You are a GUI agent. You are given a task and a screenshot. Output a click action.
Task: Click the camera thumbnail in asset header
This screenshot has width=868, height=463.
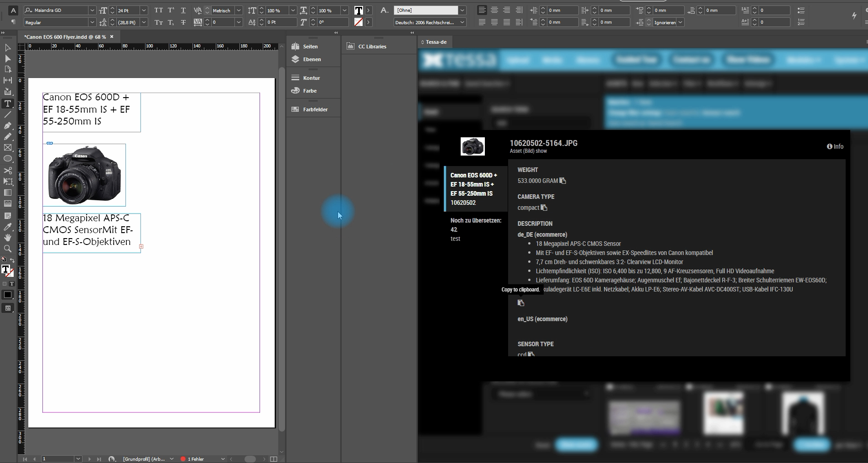(x=473, y=146)
